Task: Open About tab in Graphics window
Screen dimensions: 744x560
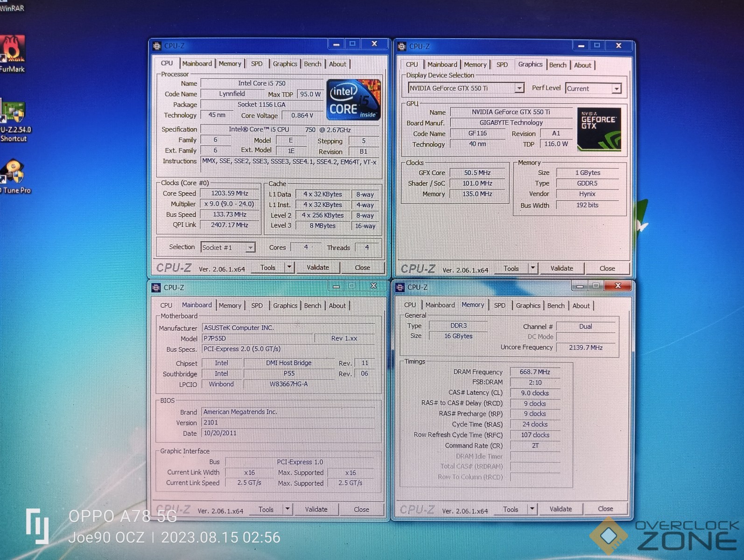Action: coord(583,65)
